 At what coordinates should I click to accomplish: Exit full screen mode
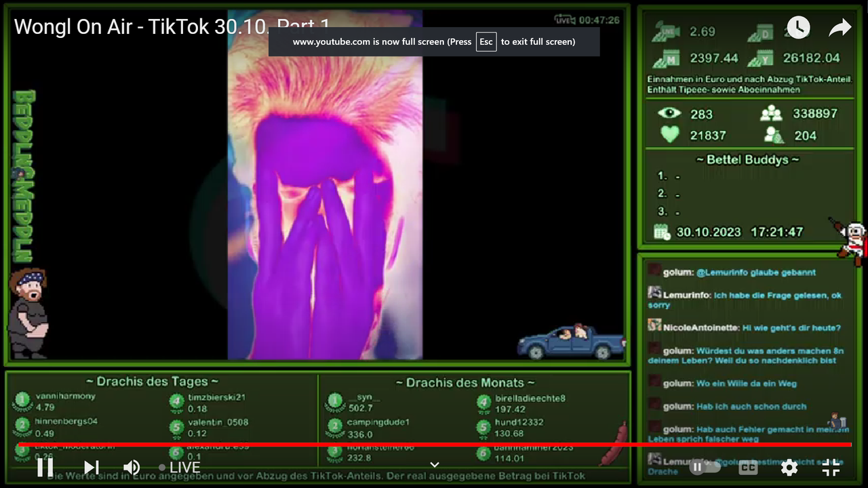coord(831,467)
